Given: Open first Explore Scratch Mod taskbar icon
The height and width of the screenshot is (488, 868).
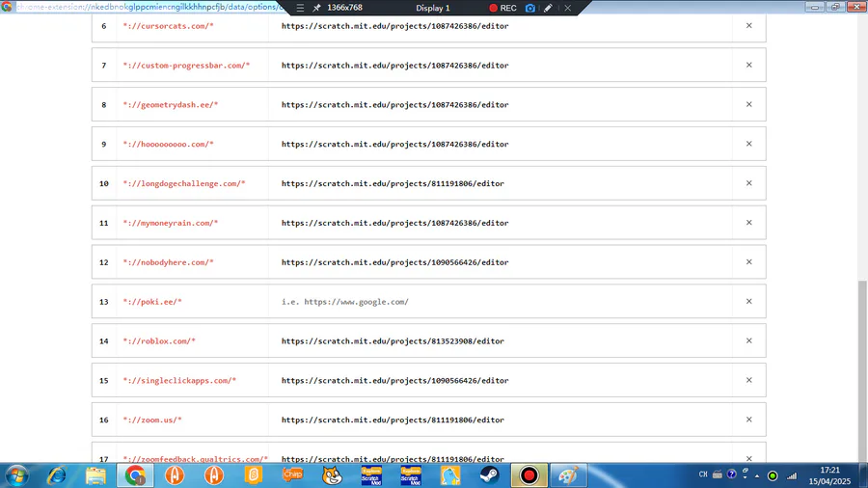Looking at the screenshot, I should click(x=371, y=475).
